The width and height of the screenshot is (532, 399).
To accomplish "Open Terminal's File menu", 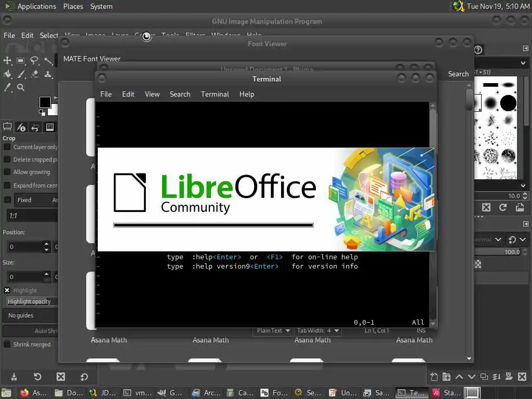I will tap(106, 95).
